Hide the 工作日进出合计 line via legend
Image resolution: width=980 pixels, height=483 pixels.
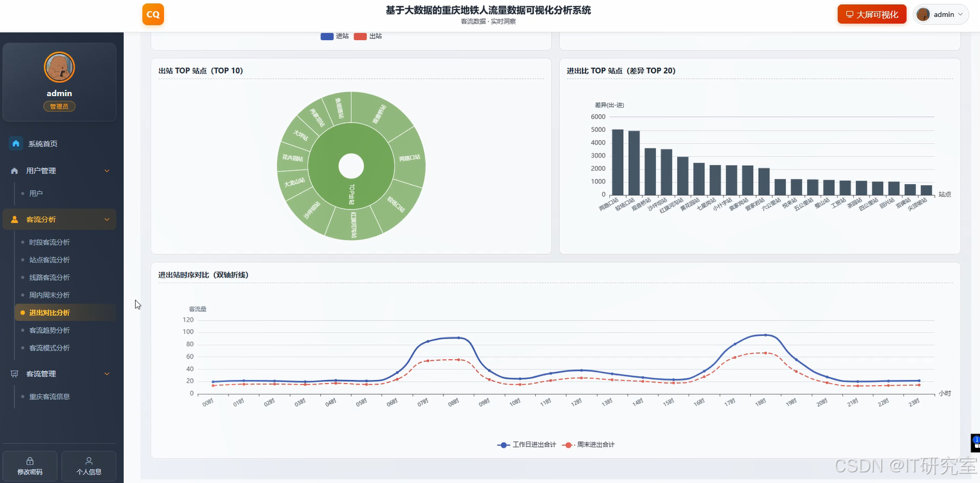[x=526, y=445]
